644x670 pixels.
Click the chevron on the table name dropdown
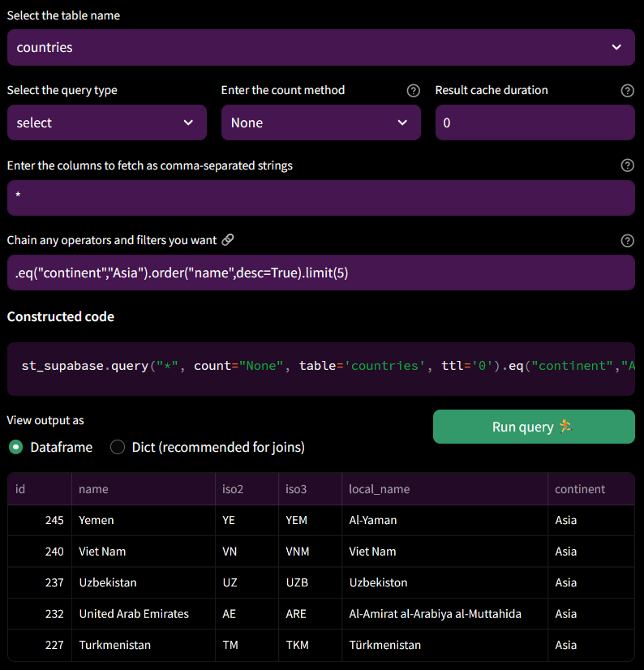[616, 47]
